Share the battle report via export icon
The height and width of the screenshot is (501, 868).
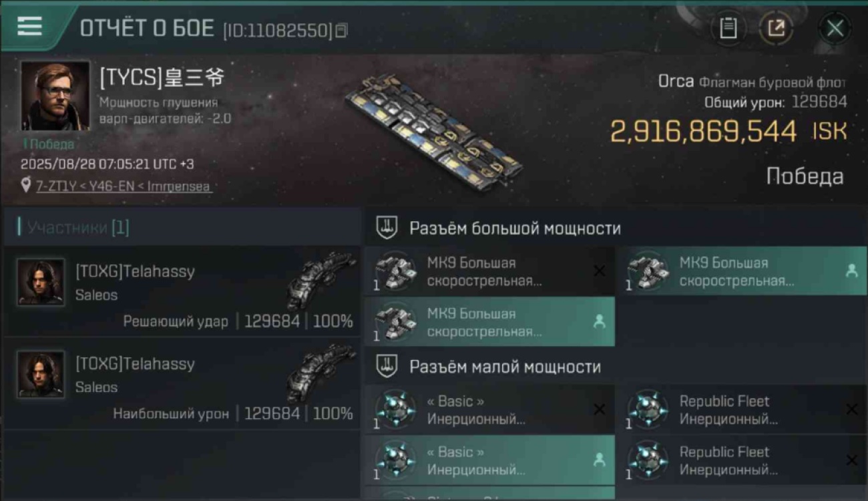click(x=776, y=28)
